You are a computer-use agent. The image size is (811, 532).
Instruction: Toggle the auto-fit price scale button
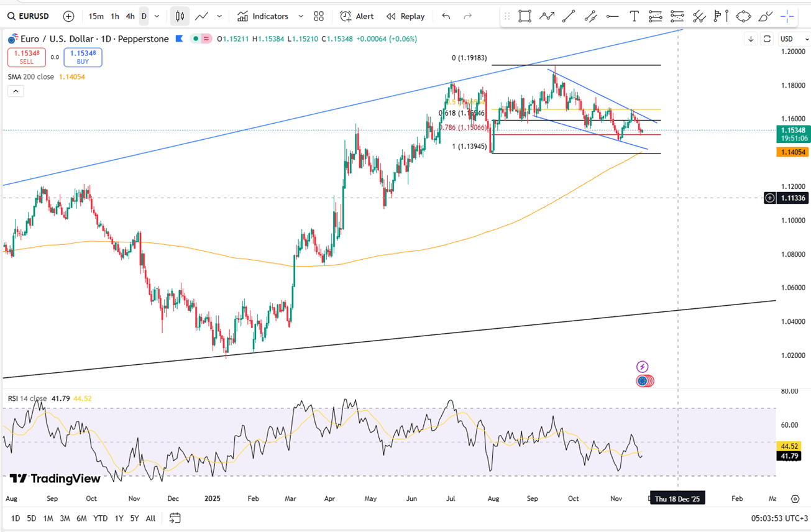click(x=767, y=39)
